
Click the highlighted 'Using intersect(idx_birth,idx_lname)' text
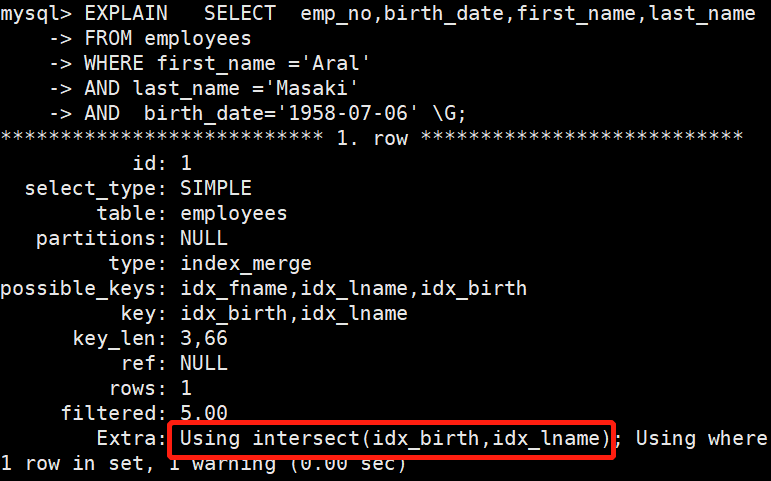[395, 438]
